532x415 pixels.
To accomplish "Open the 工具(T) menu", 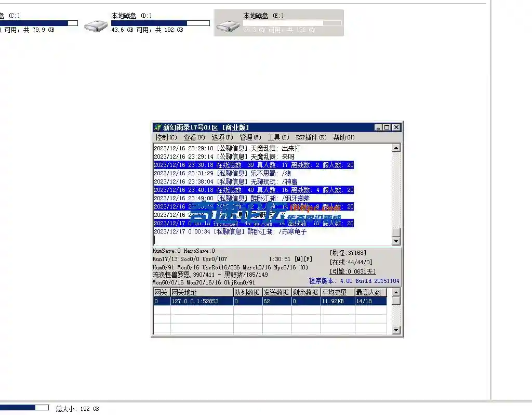I will [x=278, y=137].
